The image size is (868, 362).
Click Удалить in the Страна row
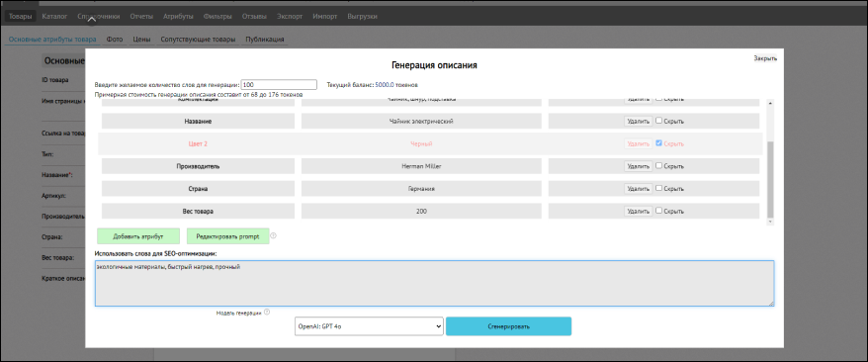coord(638,189)
